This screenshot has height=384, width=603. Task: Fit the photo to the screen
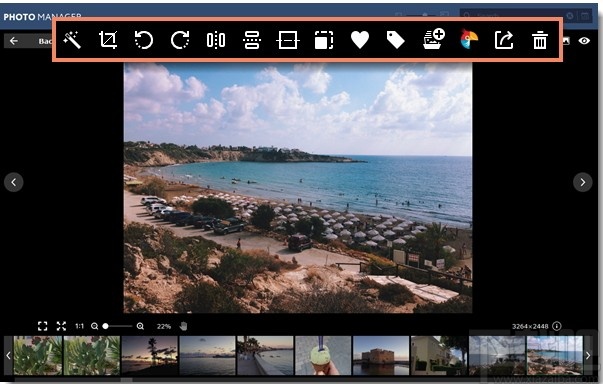pos(43,326)
